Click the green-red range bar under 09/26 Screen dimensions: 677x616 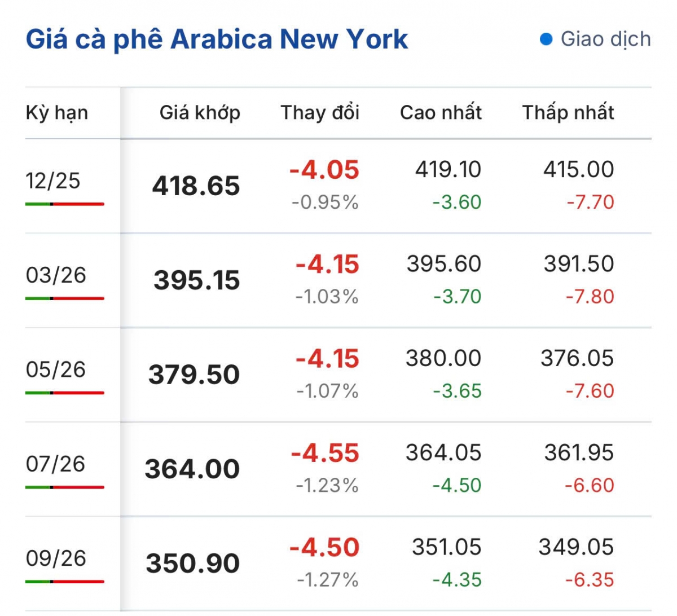pos(64,581)
